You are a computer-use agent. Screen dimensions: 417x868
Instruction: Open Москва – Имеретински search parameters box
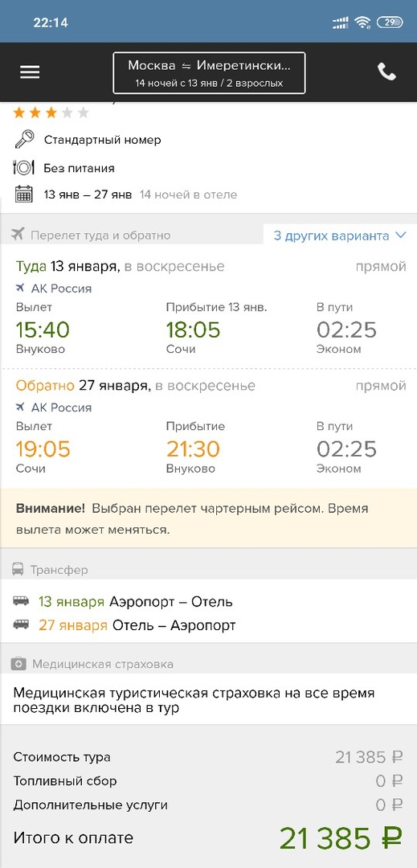(x=209, y=72)
